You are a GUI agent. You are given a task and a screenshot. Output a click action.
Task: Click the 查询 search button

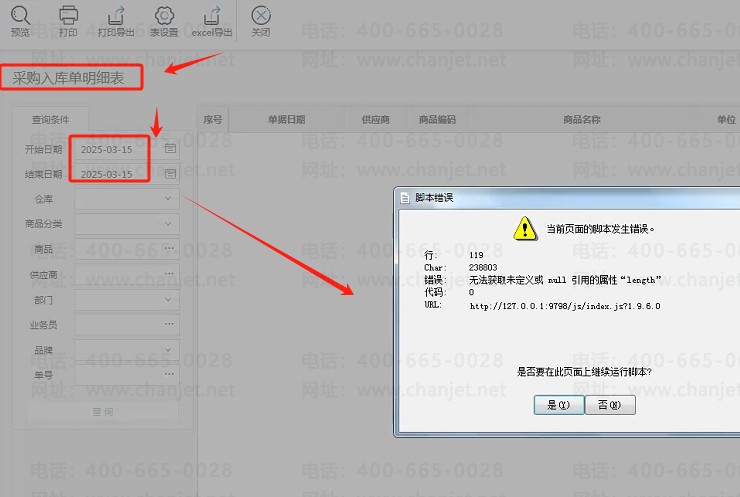click(102, 411)
